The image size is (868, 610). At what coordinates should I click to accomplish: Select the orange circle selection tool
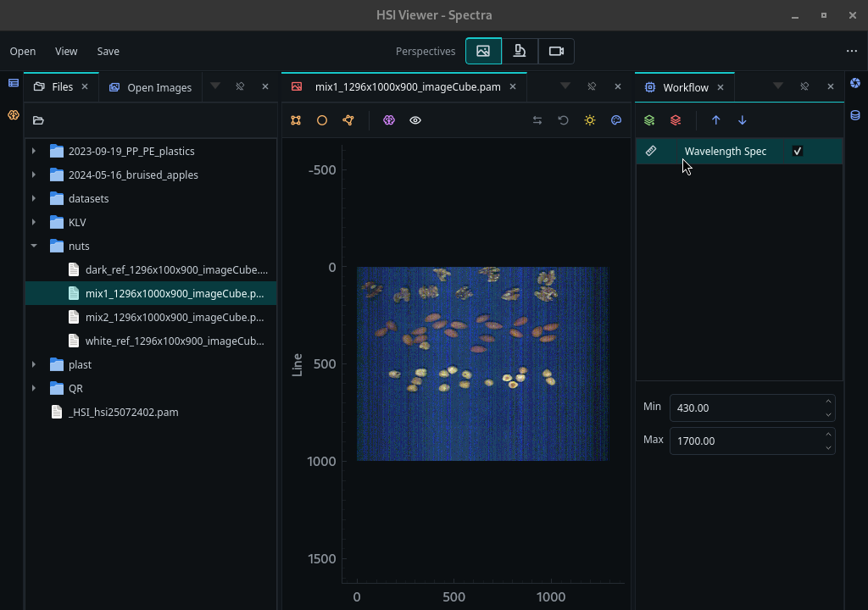[x=321, y=120]
